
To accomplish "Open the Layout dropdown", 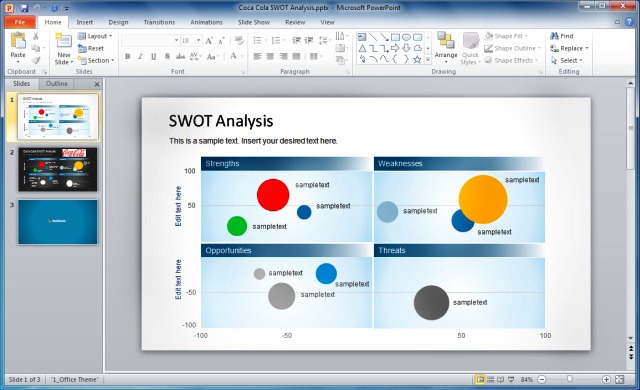I will 95,36.
